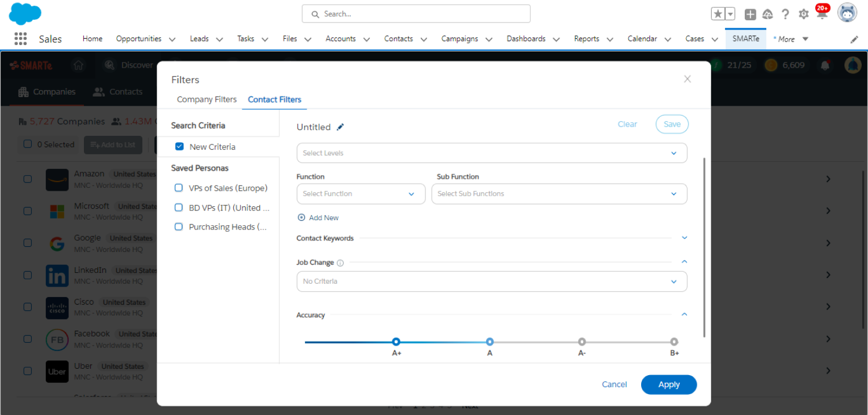This screenshot has height=415, width=868.
Task: Open the Select Function dropdown
Action: click(361, 194)
